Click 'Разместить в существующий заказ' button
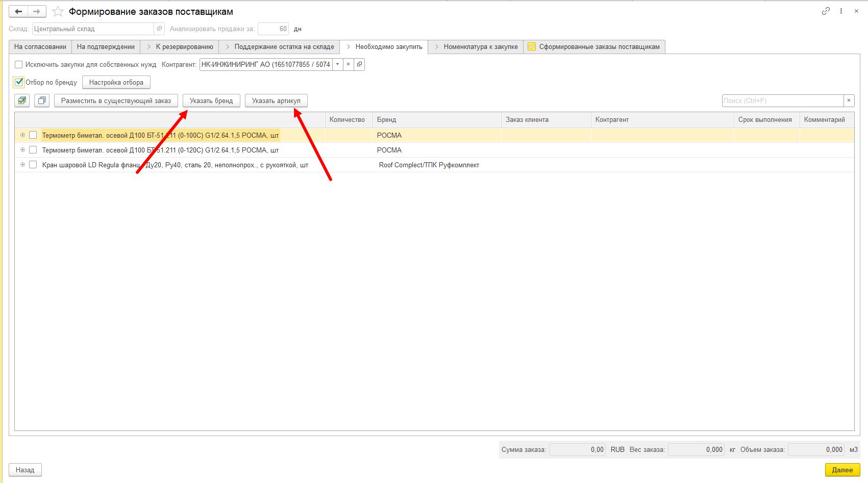The height and width of the screenshot is (483, 868). click(116, 100)
